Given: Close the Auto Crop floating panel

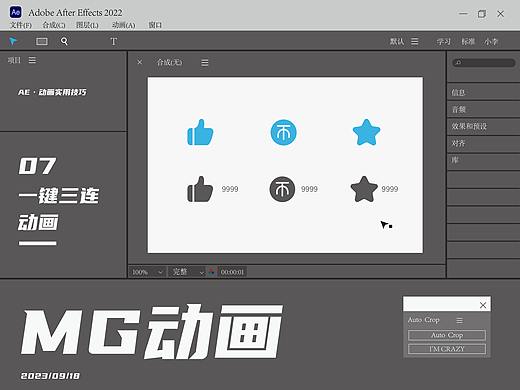Looking at the screenshot, I should [x=483, y=305].
